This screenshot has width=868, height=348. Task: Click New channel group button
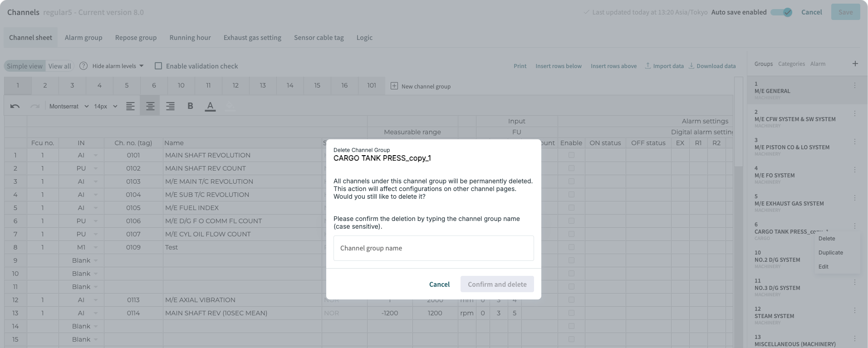tap(421, 86)
